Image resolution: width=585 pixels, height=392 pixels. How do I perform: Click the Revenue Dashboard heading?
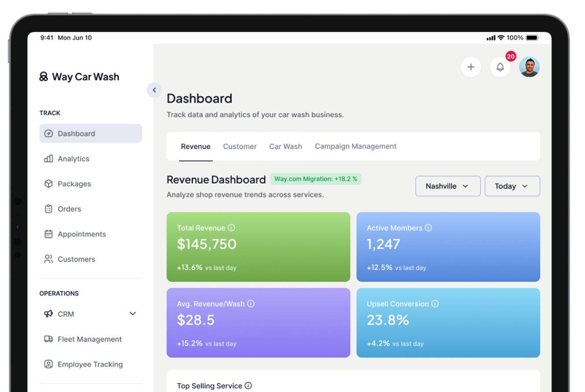[216, 180]
